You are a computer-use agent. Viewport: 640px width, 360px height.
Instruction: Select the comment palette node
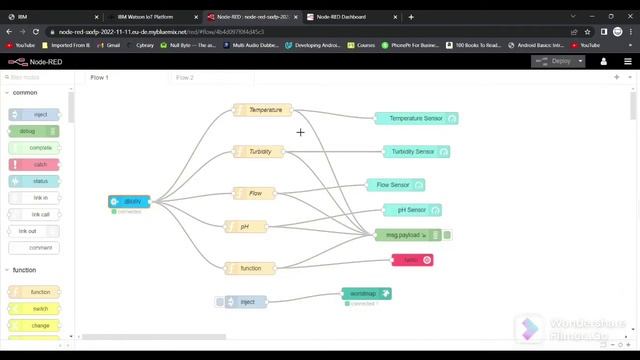tap(34, 248)
